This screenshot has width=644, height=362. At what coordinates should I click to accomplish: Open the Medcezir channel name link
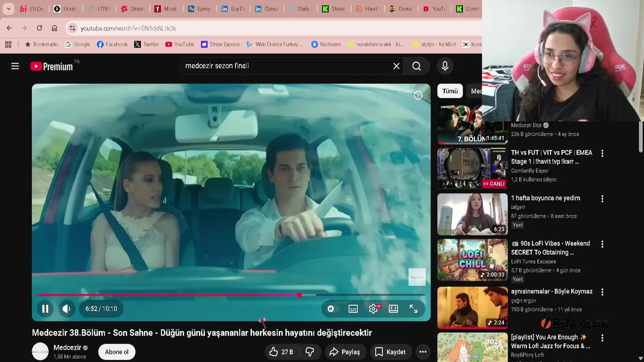click(67, 347)
